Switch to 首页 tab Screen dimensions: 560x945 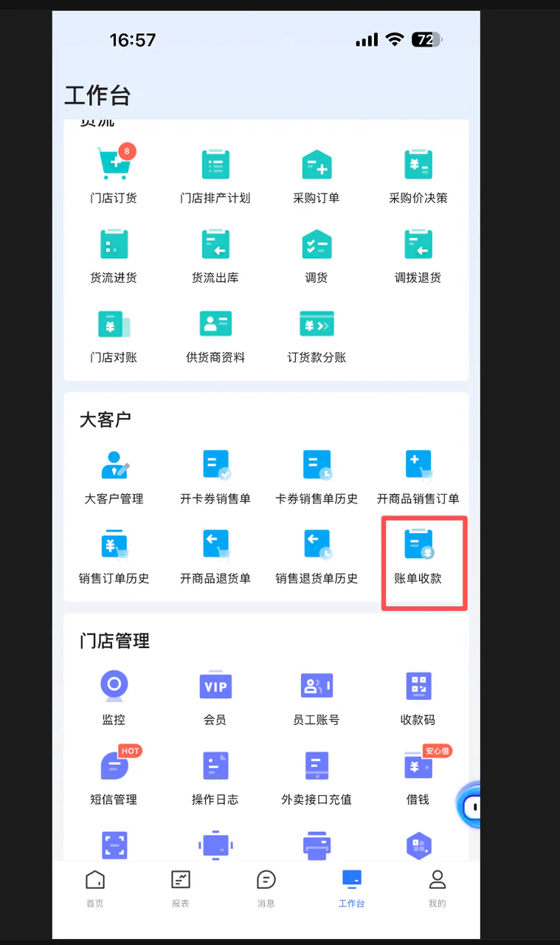point(94,887)
